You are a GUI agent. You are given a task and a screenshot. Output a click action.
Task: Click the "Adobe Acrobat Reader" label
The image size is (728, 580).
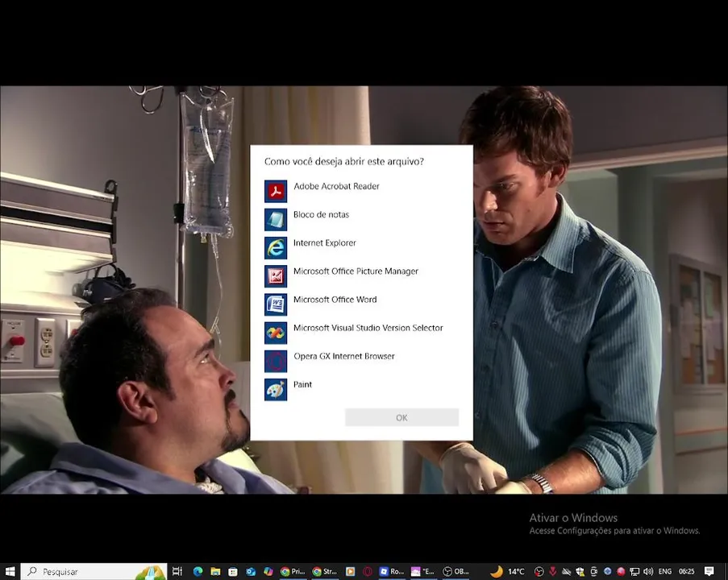(x=337, y=186)
